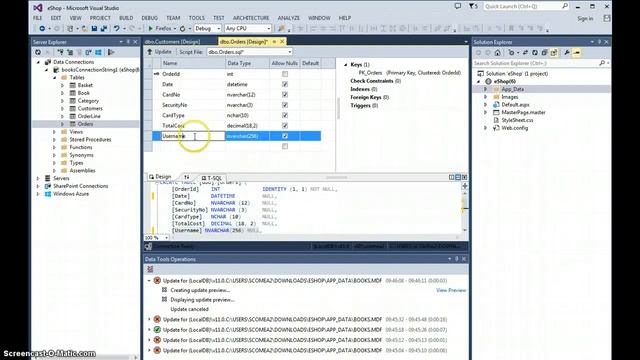Toggle Allow Nulls checkbox for SecurityNo
Image resolution: width=640 pixels, height=360 pixels.
pos(285,105)
